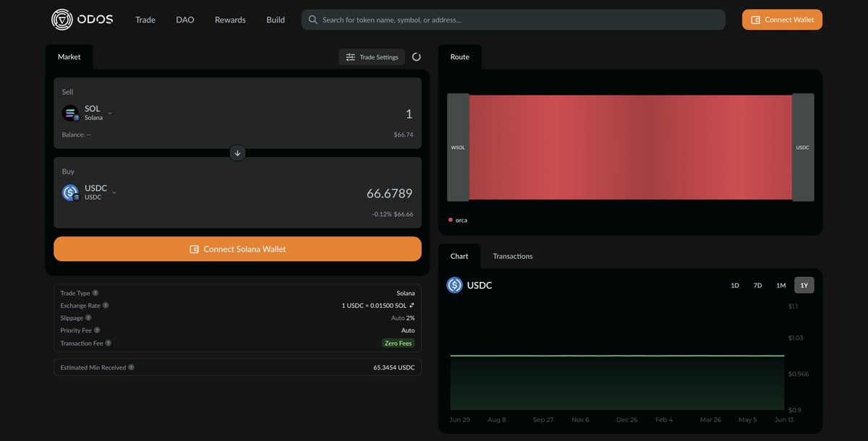
Task: Click the Connect Wallet button
Action: (x=782, y=20)
